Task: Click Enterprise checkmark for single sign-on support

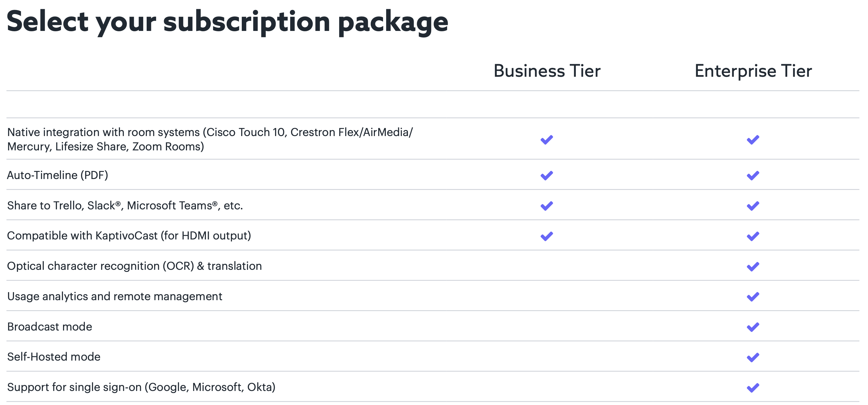Action: pyautogui.click(x=753, y=388)
